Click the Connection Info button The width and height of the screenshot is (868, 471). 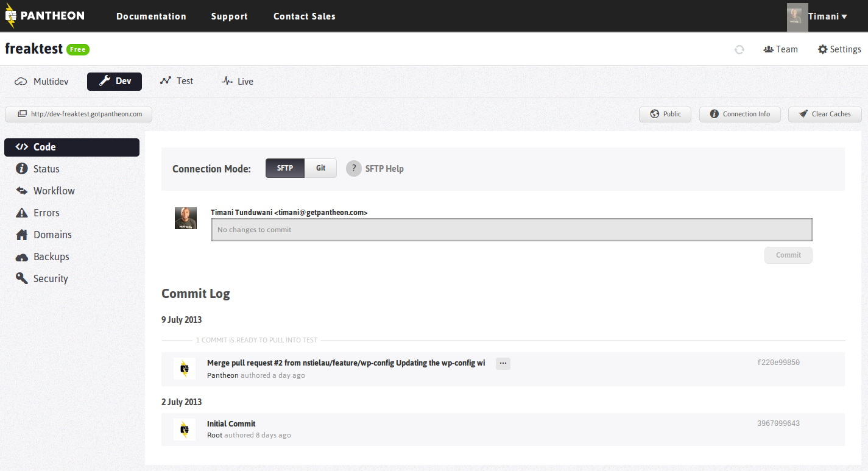[740, 114]
